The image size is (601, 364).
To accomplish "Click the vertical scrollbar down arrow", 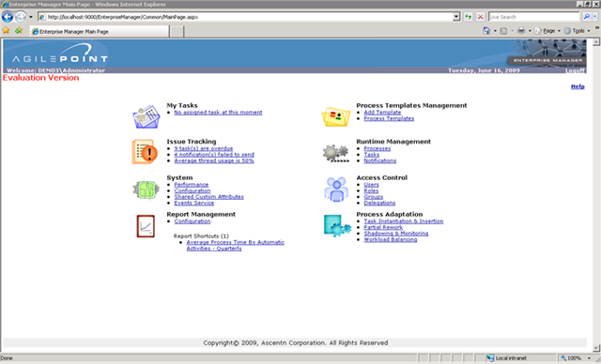I will (596, 348).
